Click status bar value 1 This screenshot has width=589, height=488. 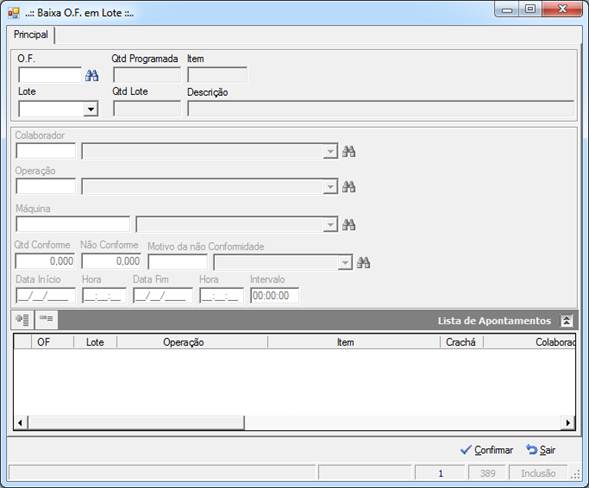click(440, 473)
